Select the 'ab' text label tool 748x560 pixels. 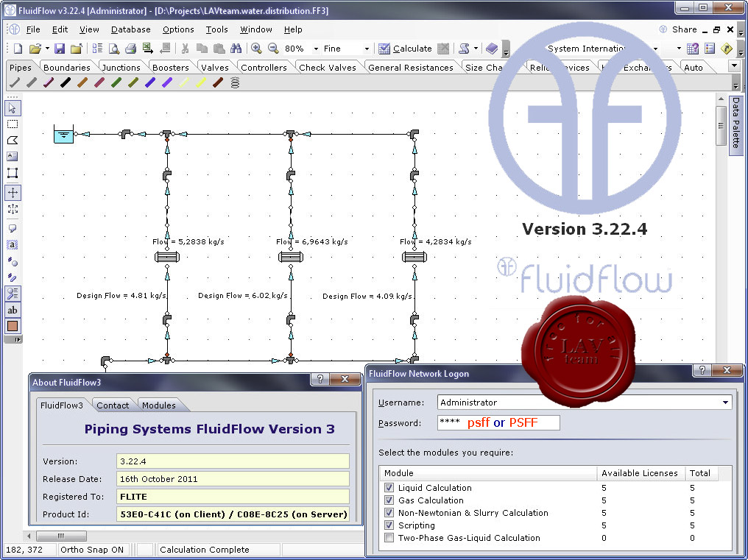[13, 310]
